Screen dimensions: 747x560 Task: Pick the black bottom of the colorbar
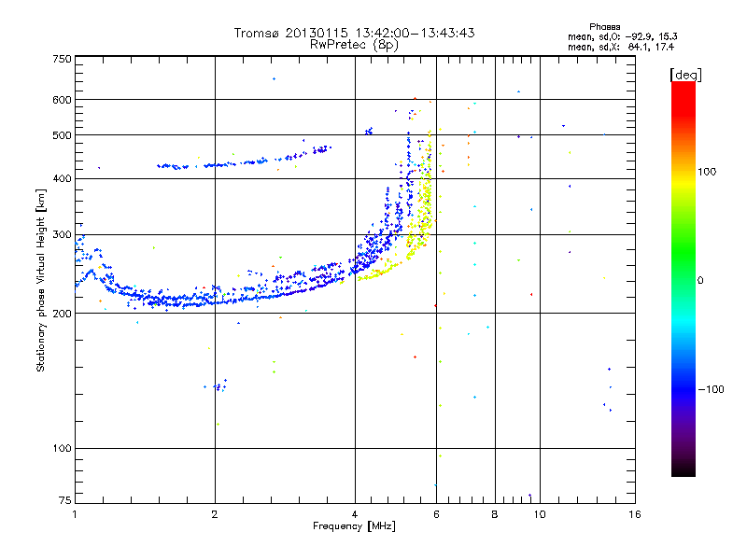(x=683, y=471)
